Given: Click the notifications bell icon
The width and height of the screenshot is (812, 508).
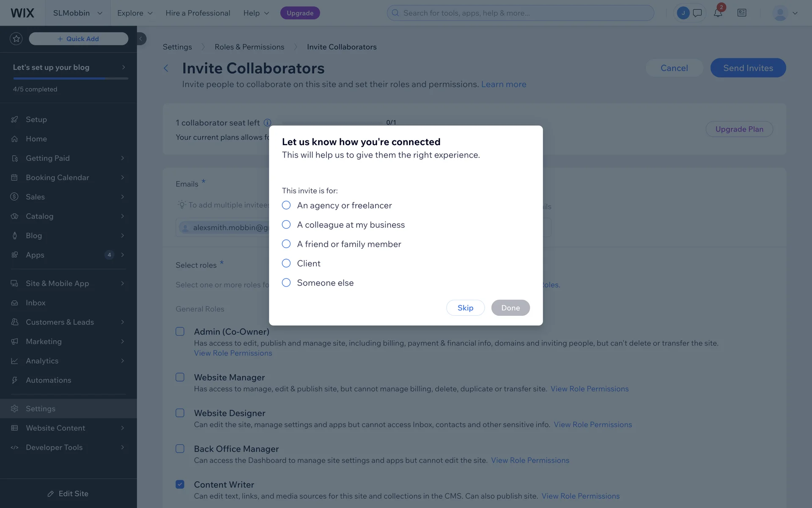Looking at the screenshot, I should (718, 13).
